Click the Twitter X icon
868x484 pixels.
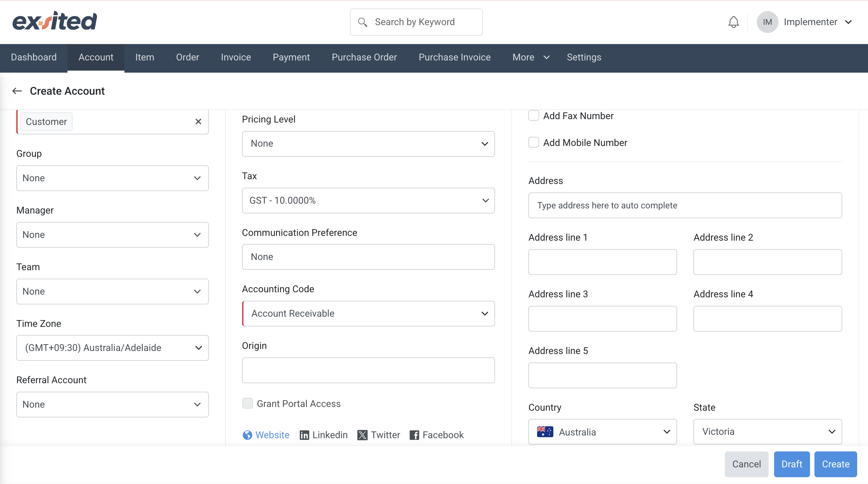362,435
